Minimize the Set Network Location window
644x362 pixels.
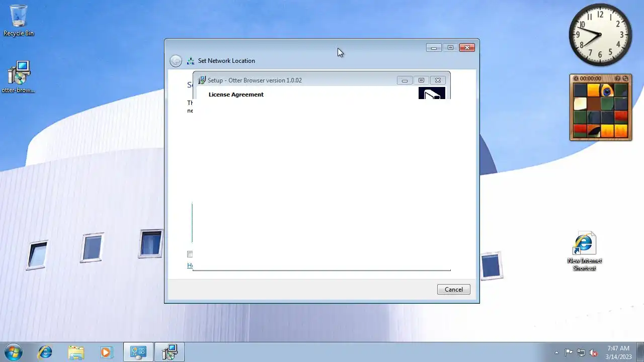point(434,48)
